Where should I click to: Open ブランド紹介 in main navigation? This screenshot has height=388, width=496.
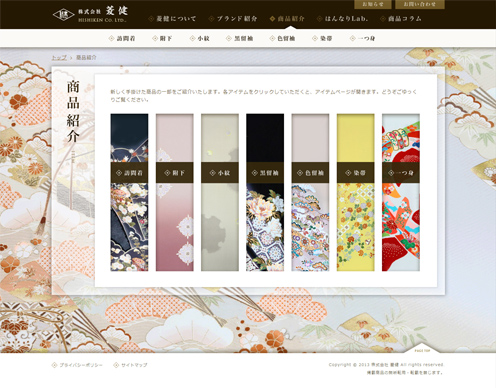[233, 19]
